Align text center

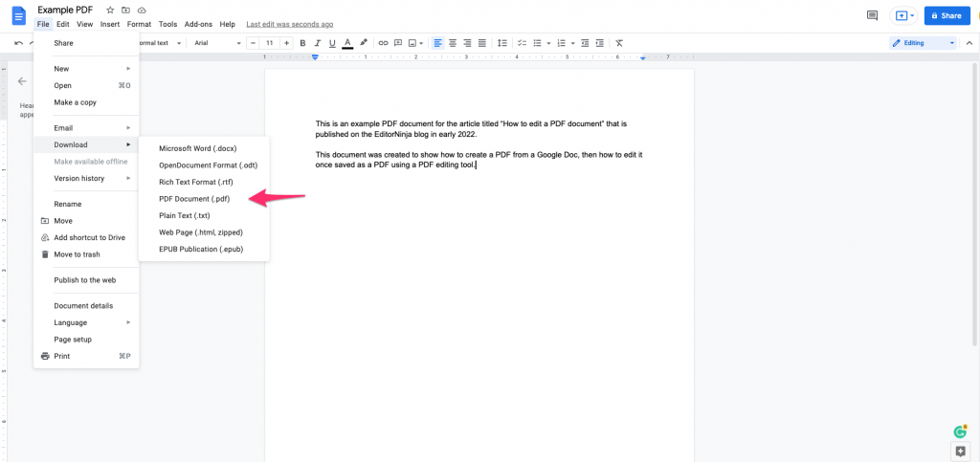point(453,43)
